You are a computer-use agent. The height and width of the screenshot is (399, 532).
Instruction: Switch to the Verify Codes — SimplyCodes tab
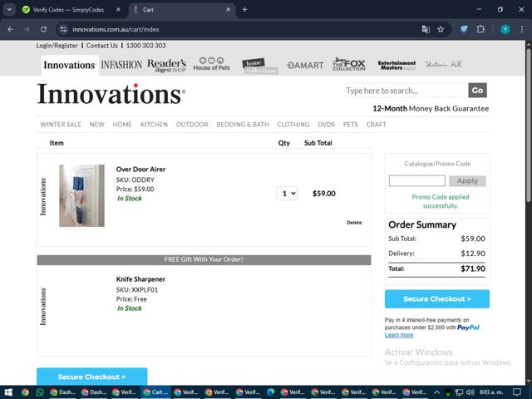tap(68, 10)
